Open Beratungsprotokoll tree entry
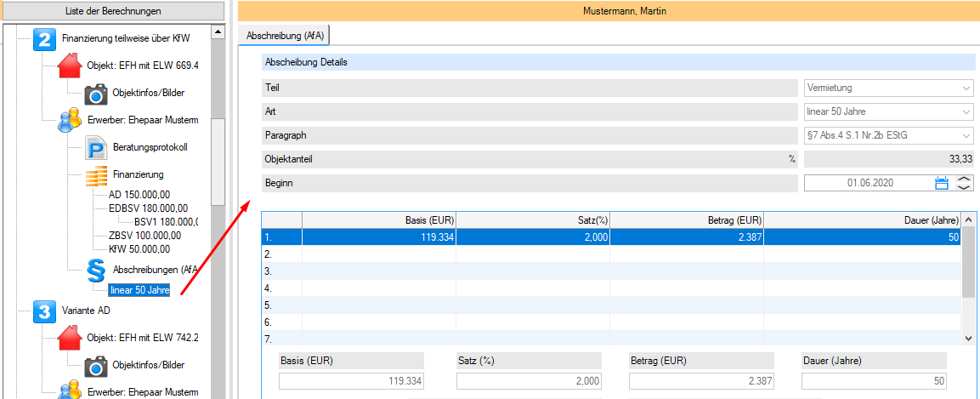The width and height of the screenshot is (980, 399). [150, 147]
